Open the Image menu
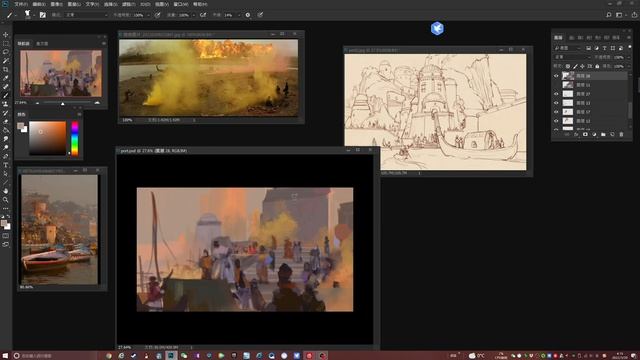The width and height of the screenshot is (640, 360). [56, 4]
